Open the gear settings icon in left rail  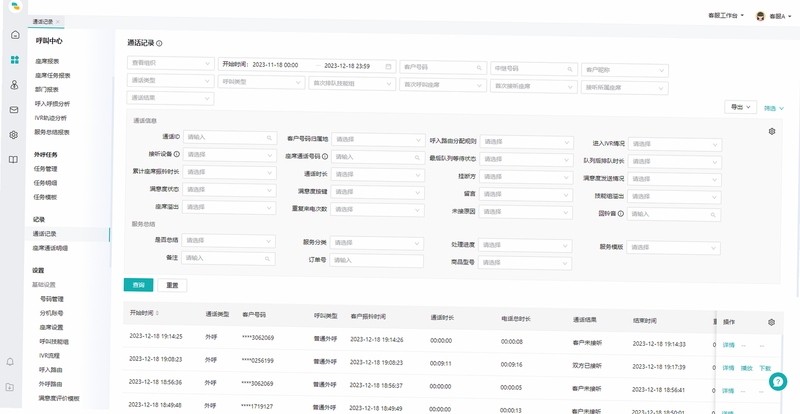[x=14, y=135]
